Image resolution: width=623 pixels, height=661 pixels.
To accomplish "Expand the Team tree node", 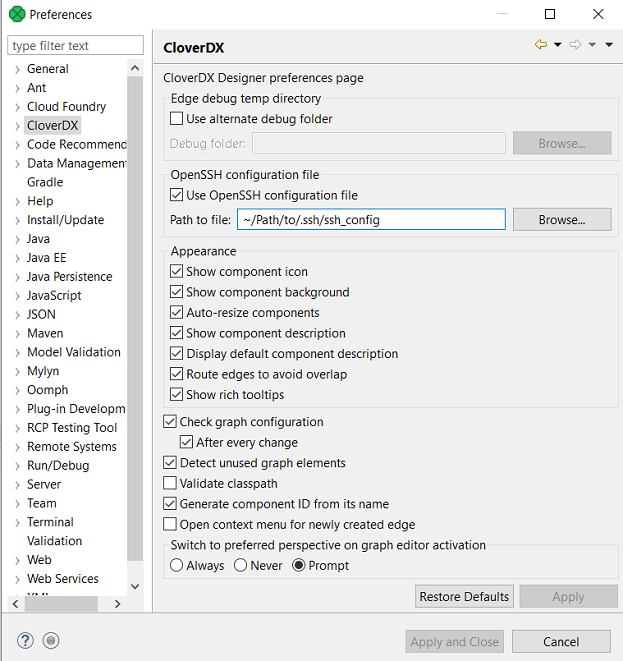I will coord(17,504).
